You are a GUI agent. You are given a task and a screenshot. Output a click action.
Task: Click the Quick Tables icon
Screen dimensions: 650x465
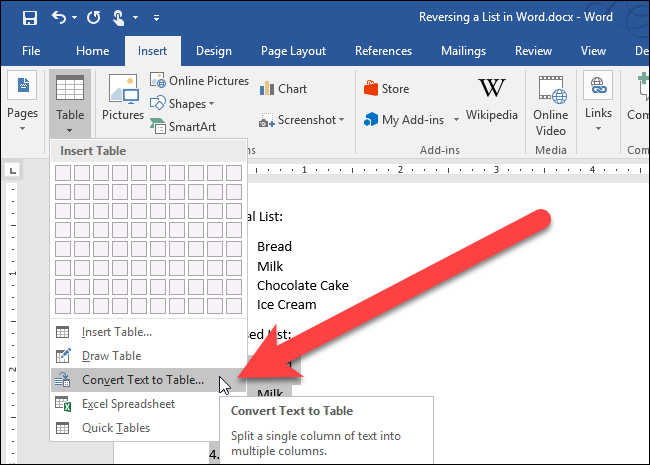pos(63,428)
